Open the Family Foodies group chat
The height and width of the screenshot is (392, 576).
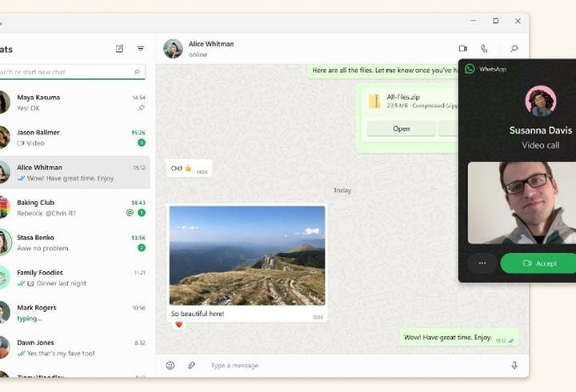click(x=74, y=278)
